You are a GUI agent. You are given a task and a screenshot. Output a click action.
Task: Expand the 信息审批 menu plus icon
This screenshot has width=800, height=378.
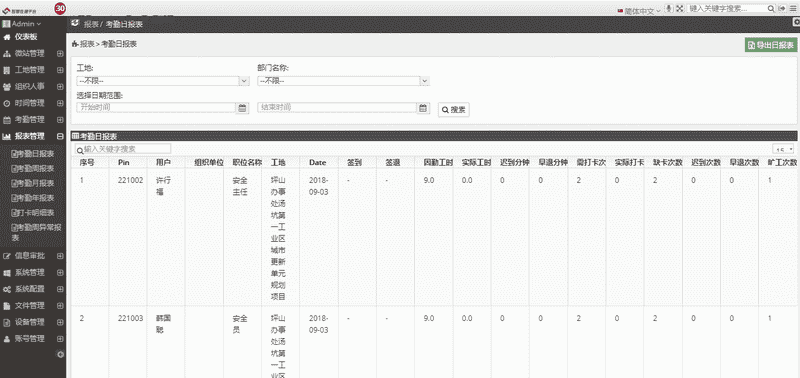[x=60, y=256]
